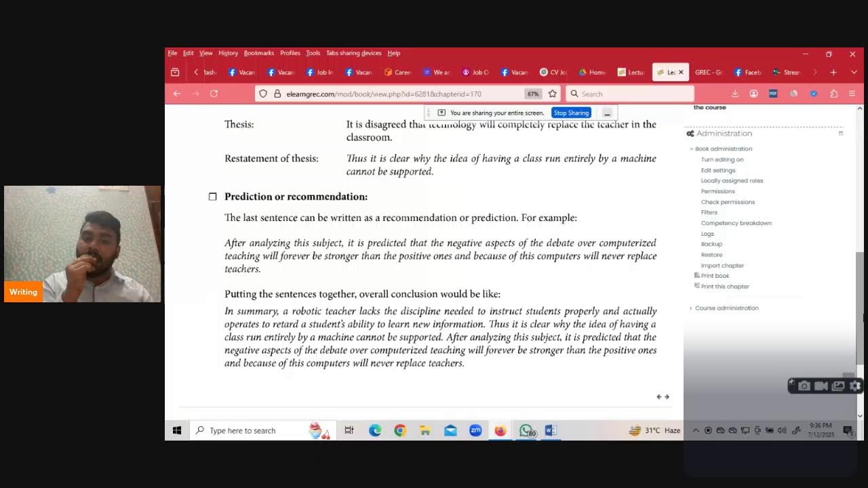Open the Windows Start menu
This screenshot has width=868, height=488.
pyautogui.click(x=177, y=430)
